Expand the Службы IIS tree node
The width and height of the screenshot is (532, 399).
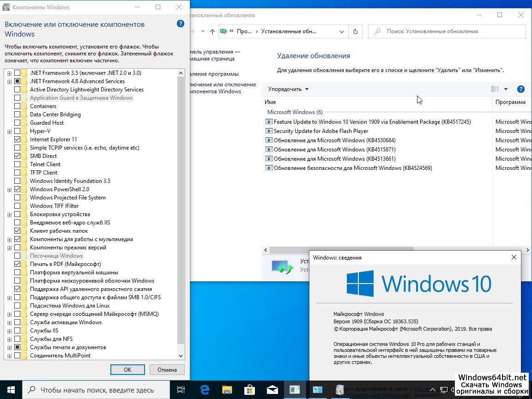[9, 331]
